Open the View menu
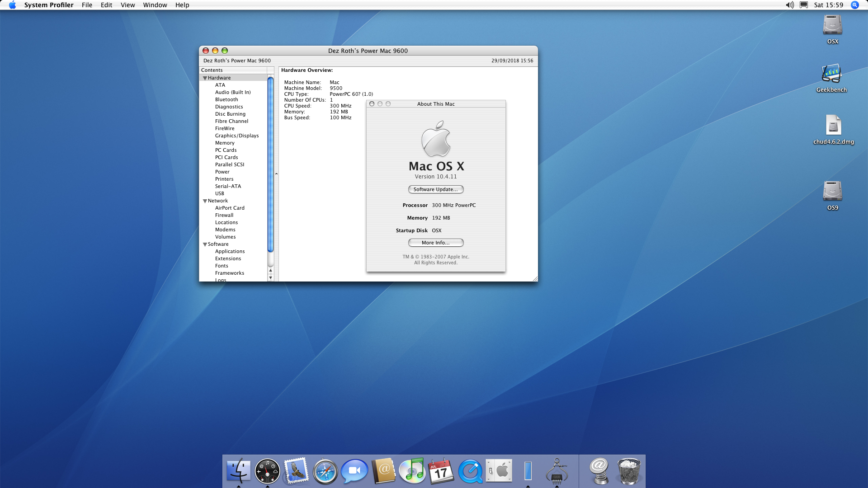Screen dimensions: 868x488 click(x=127, y=5)
